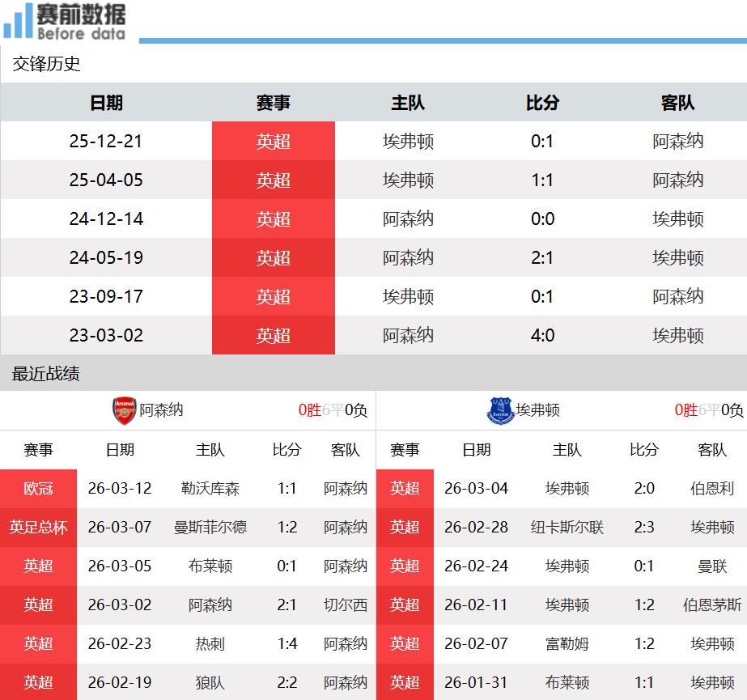Click the Everton club crest
Viewport: 747px width, 700px height.
[x=500, y=410]
